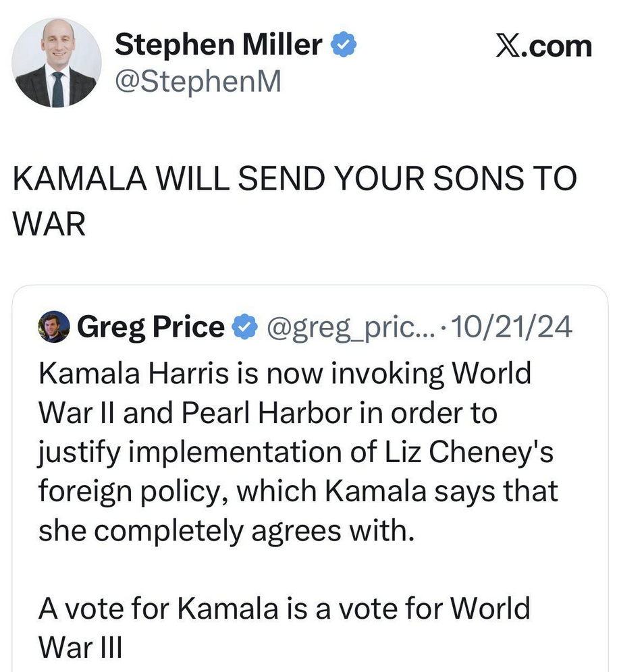Viewport: 617px width, 672px height.
Task: Click "Liz Cheney's" in the quoted tweet
Action: tap(485, 453)
